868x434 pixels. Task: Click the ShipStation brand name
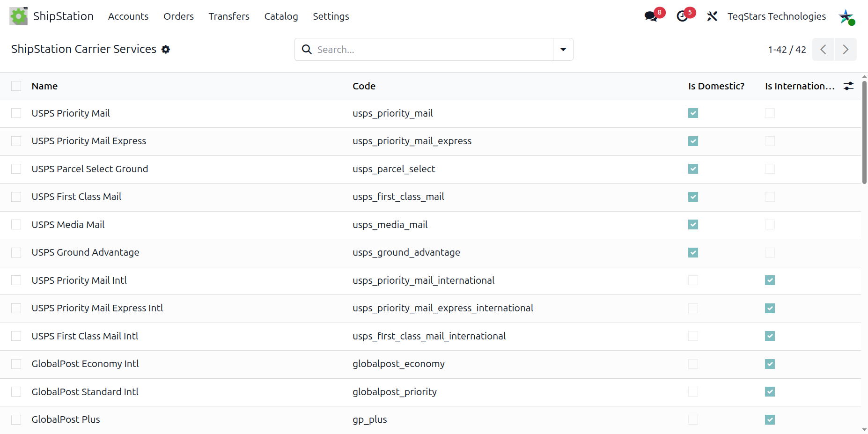63,16
